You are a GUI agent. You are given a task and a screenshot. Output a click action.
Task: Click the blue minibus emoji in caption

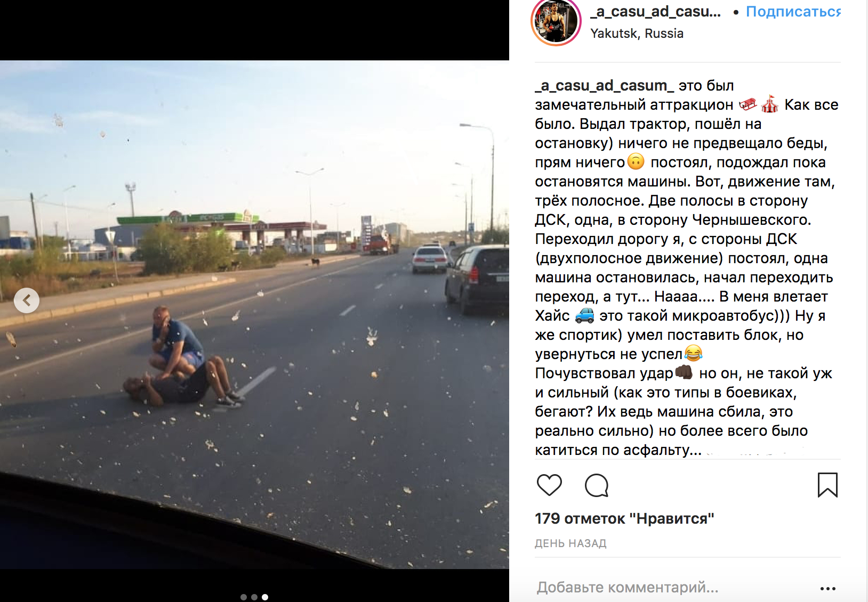click(584, 316)
